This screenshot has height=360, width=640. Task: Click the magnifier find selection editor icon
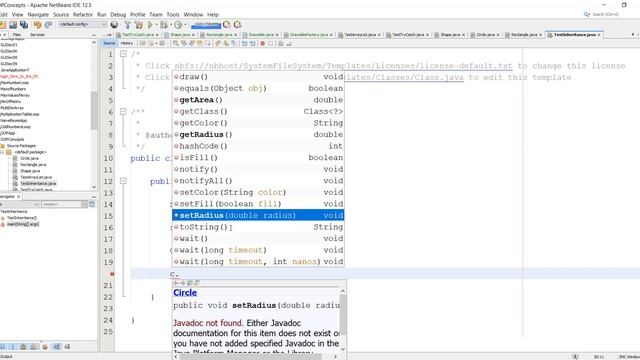(176, 43)
